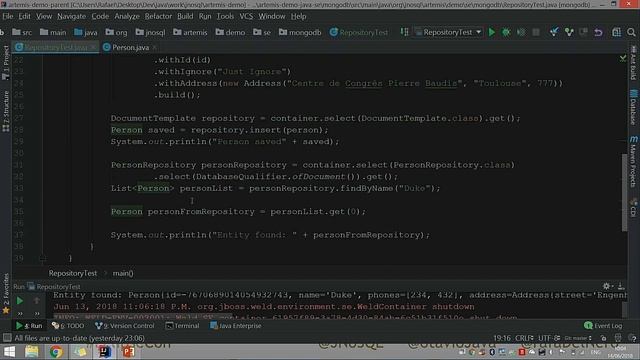Run RepositoryTest with the green play icon
The image size is (640, 360).
(x=492, y=32)
